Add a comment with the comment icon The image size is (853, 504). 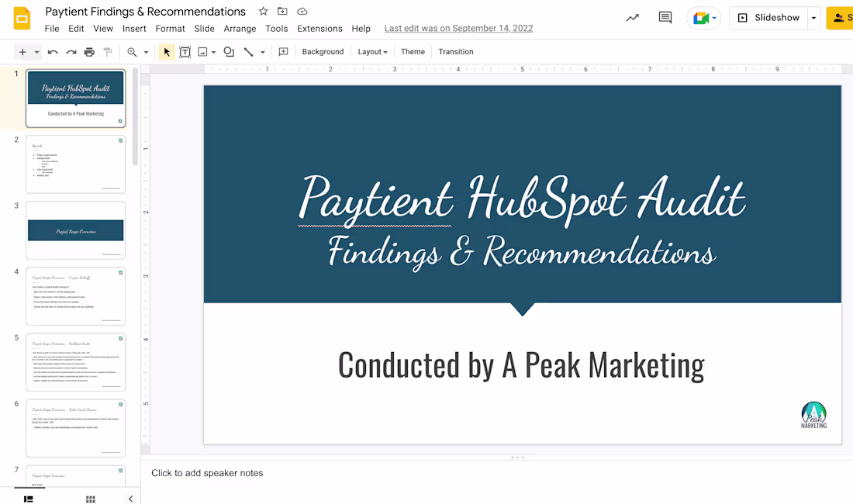(283, 51)
